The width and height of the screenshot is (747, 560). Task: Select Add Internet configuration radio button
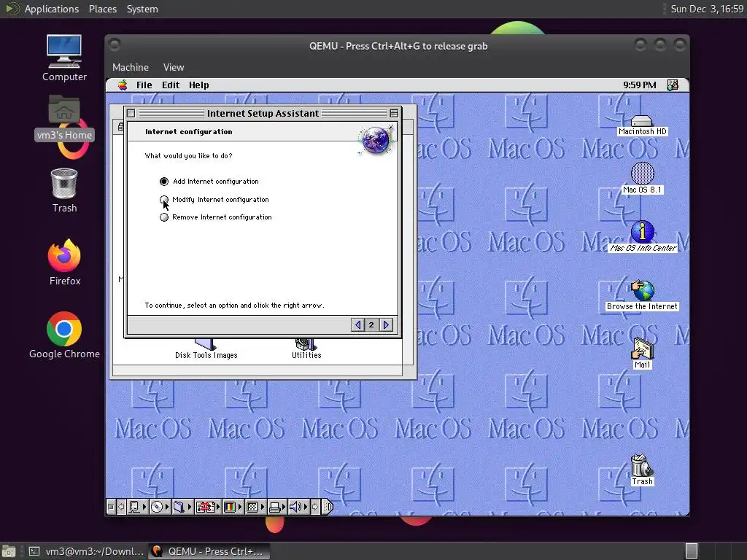tap(164, 182)
